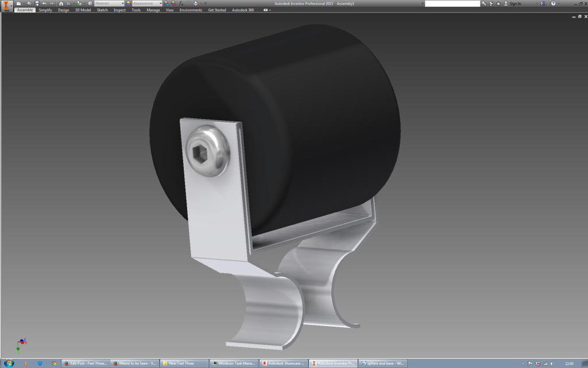Click the Autodesk Exchange X icon
The image size is (588, 368).
point(543,3)
